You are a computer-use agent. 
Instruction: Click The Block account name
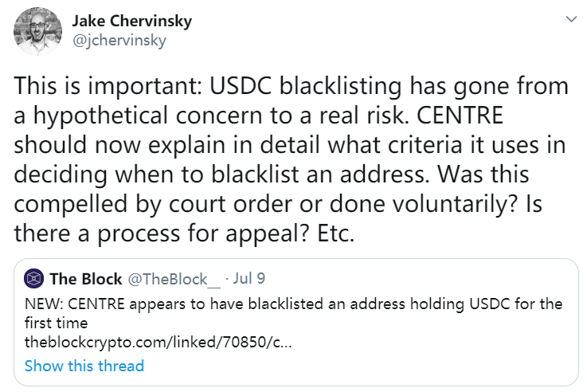point(86,279)
